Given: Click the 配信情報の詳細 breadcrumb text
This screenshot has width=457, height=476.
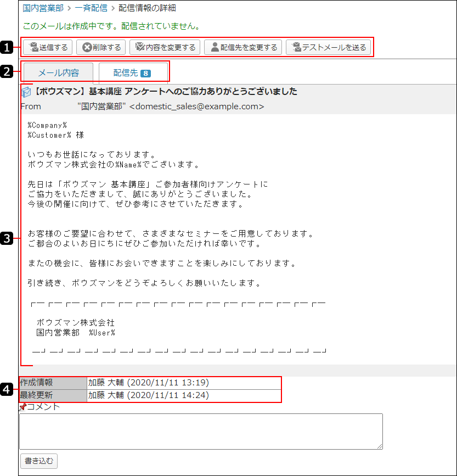Looking at the screenshot, I should pos(147,8).
